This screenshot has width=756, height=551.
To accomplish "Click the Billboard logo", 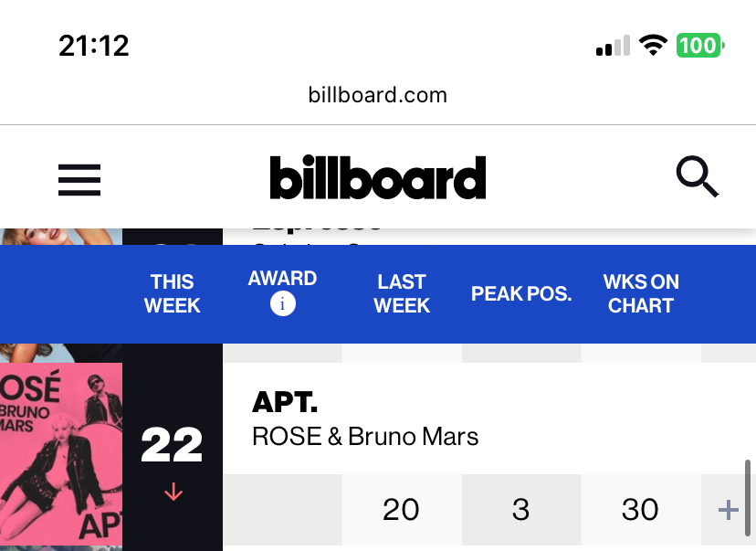I will 377,177.
